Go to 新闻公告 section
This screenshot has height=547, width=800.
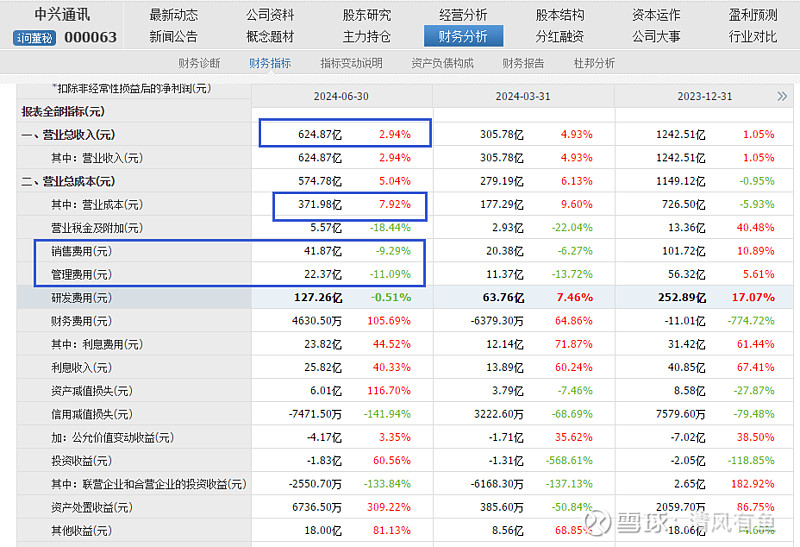[173, 37]
